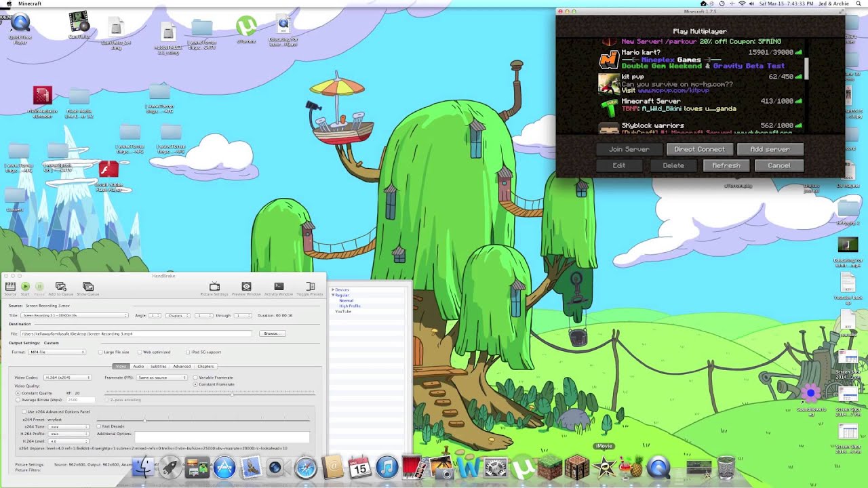Open the Minecraft menu in menu bar
This screenshot has width=868, height=488.
pos(29,3)
